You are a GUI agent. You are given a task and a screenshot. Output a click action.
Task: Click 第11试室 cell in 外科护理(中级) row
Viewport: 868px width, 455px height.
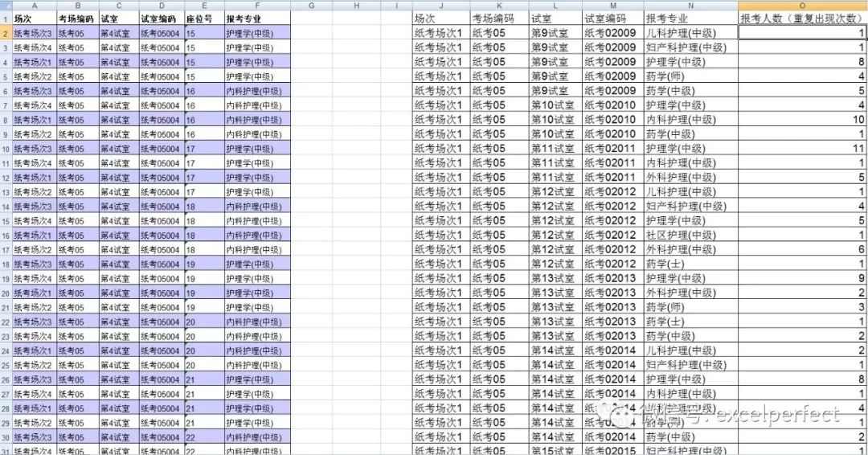[x=556, y=177]
